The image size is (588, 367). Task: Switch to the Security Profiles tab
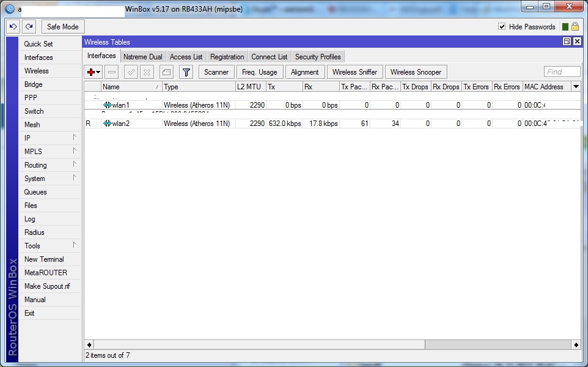pyautogui.click(x=318, y=57)
